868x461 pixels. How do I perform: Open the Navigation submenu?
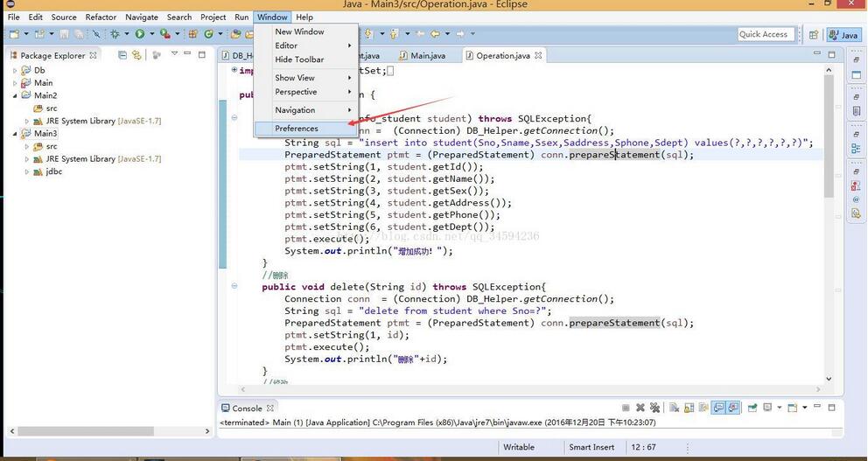(305, 110)
